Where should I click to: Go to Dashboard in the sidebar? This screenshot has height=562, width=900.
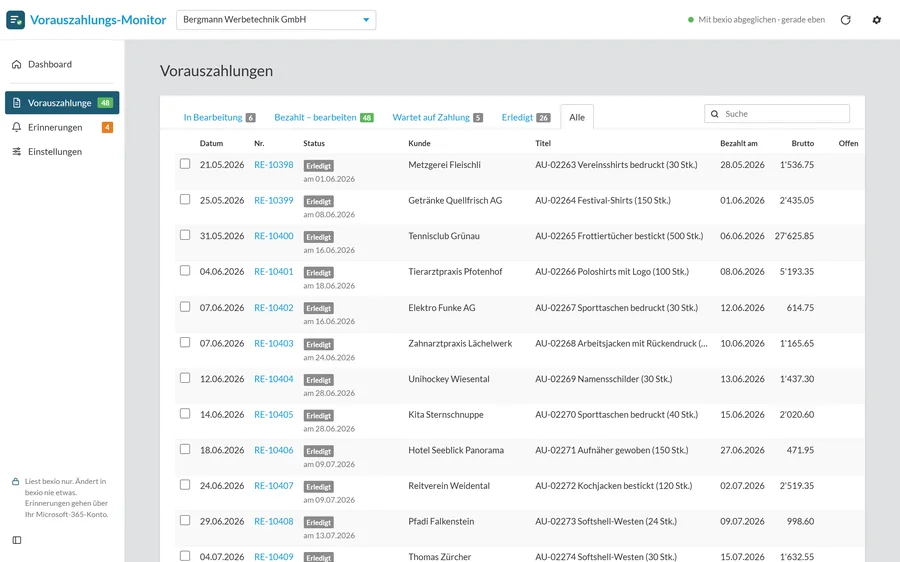click(62, 64)
